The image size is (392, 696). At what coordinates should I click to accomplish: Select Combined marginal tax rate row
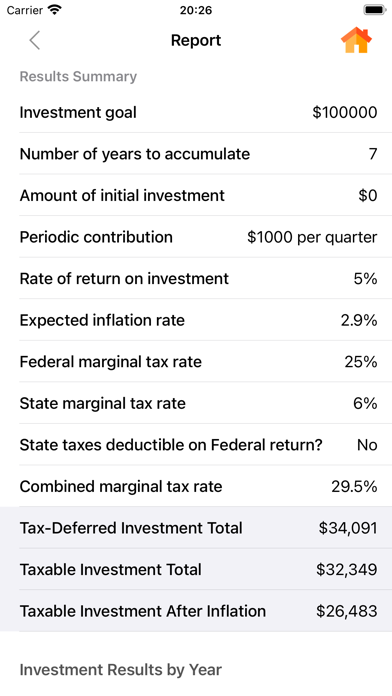(196, 486)
